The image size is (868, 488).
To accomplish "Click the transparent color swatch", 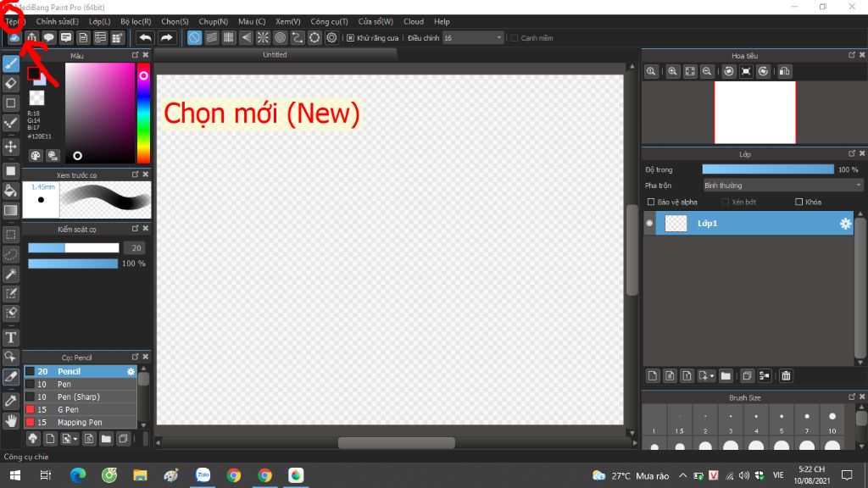I will click(36, 98).
